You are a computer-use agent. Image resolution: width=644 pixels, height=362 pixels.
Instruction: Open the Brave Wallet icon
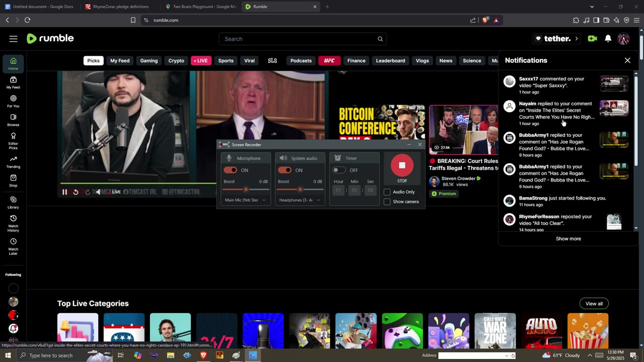coord(606,20)
